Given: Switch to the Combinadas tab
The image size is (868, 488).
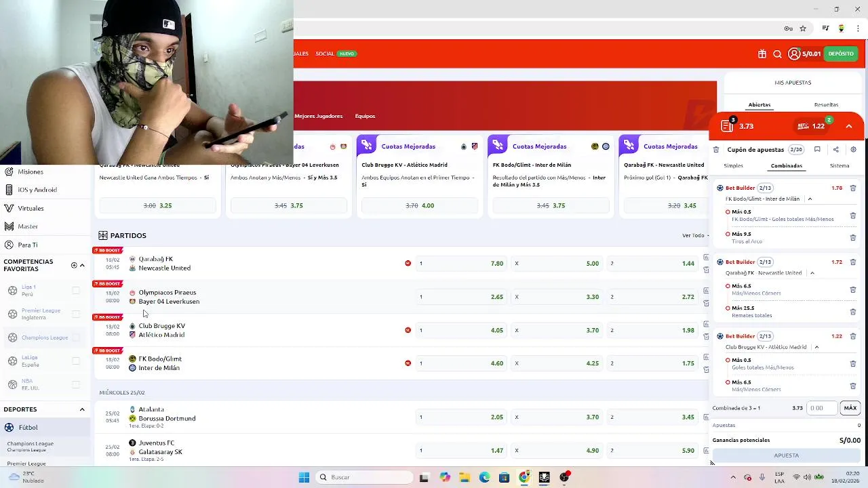Looking at the screenshot, I should [x=787, y=166].
